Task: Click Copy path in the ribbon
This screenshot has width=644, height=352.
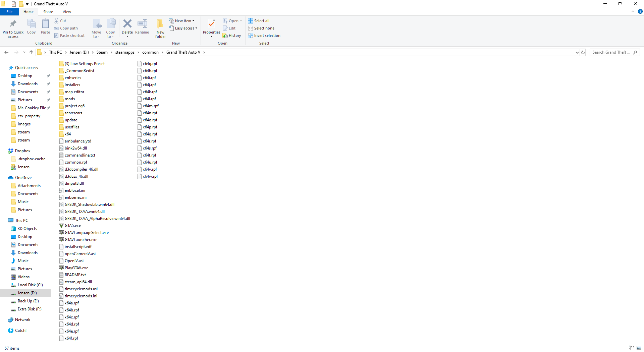Action: (66, 28)
